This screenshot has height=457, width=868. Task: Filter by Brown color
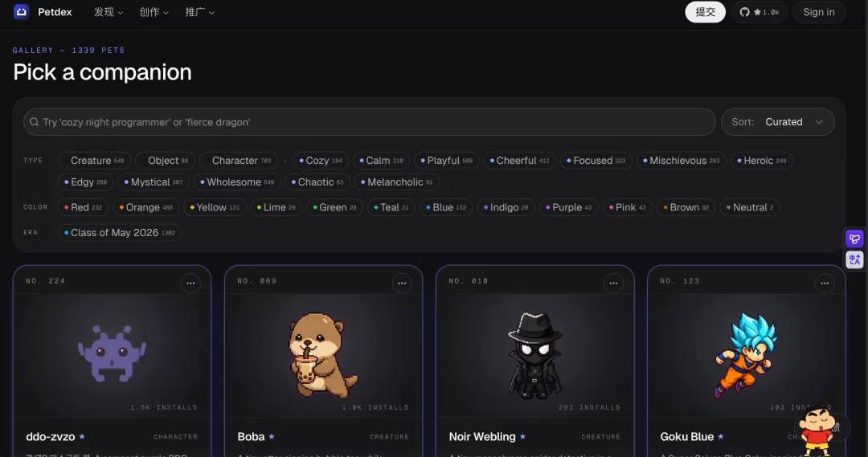686,207
